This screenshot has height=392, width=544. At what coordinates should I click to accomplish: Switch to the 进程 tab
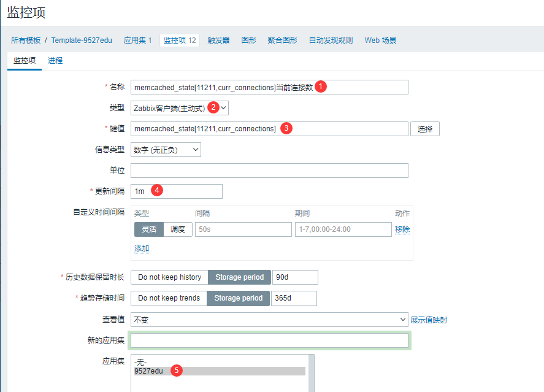coord(55,61)
